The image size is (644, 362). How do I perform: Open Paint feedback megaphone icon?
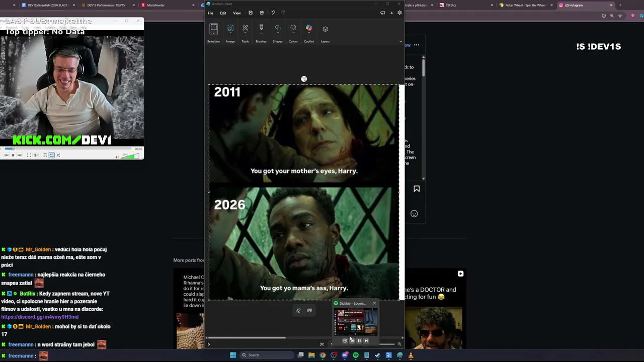pos(382,13)
